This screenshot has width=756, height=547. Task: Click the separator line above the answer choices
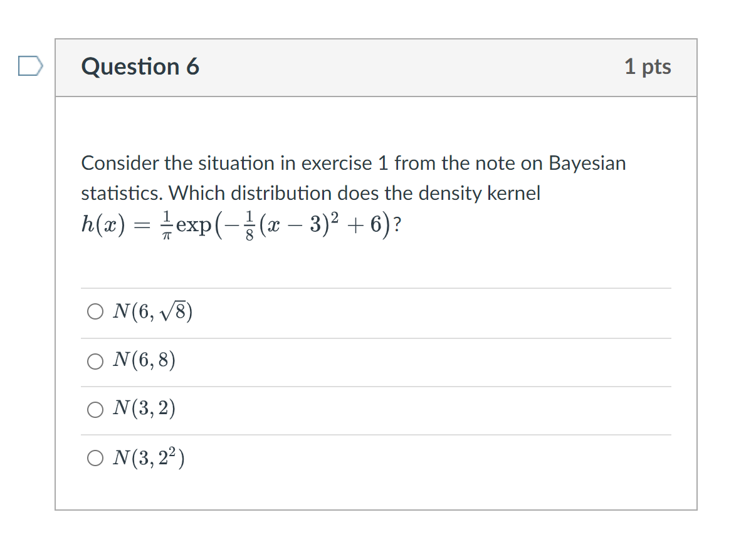point(375,288)
